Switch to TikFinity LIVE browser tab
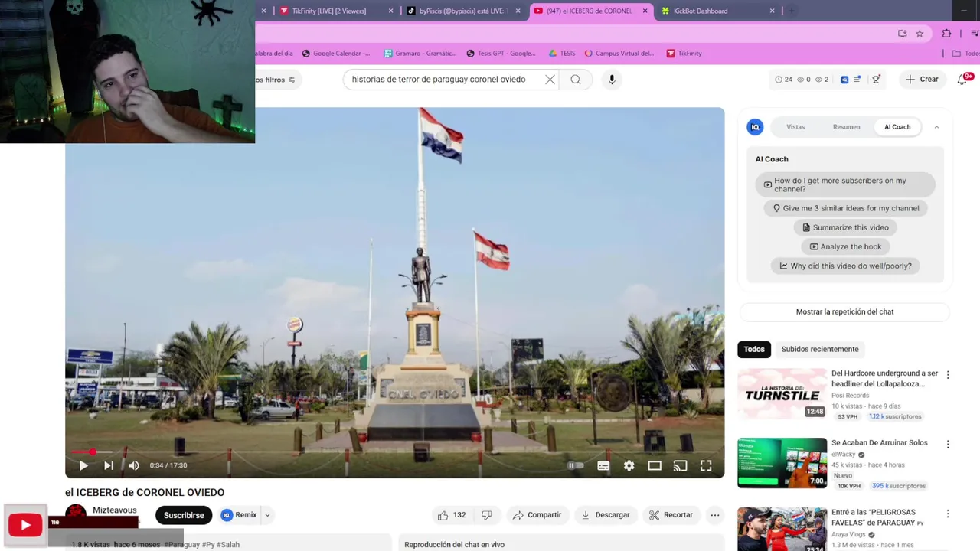 pos(329,11)
